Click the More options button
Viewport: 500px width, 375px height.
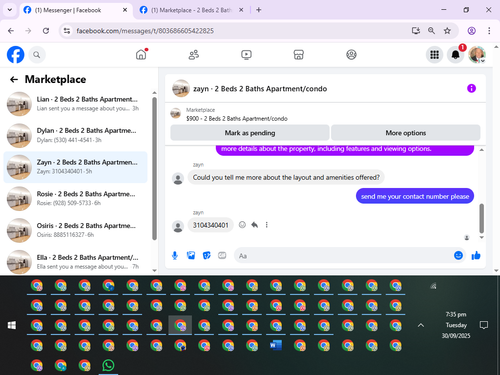(406, 133)
